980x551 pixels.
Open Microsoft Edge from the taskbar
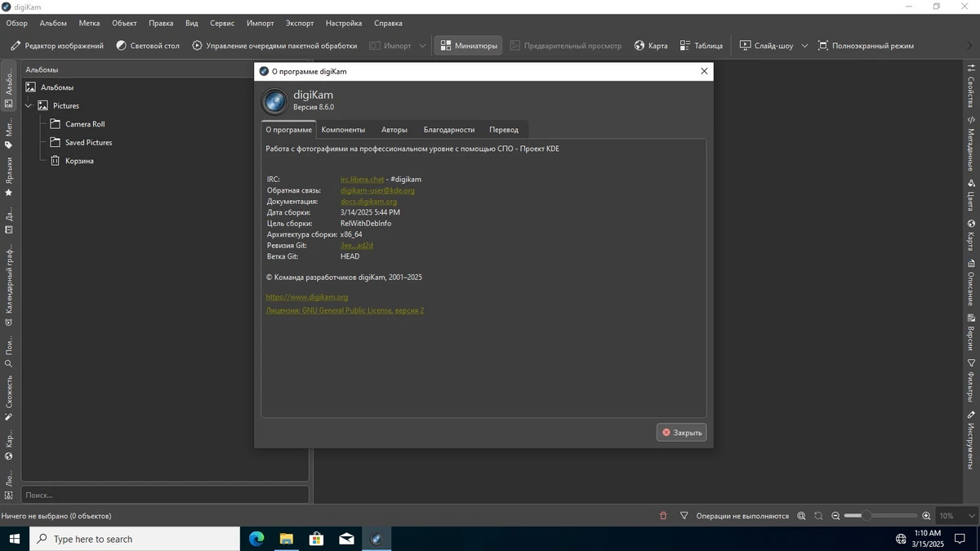[256, 539]
